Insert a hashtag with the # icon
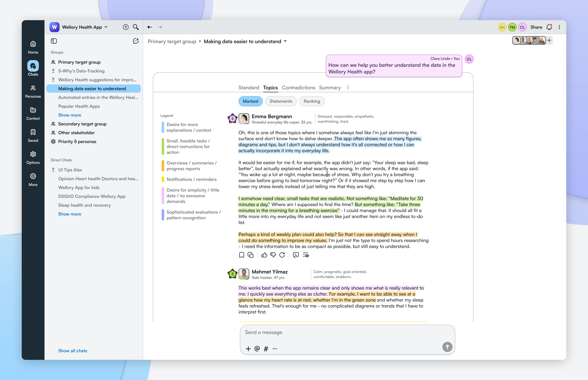The height and width of the screenshot is (380, 588). [x=266, y=349]
